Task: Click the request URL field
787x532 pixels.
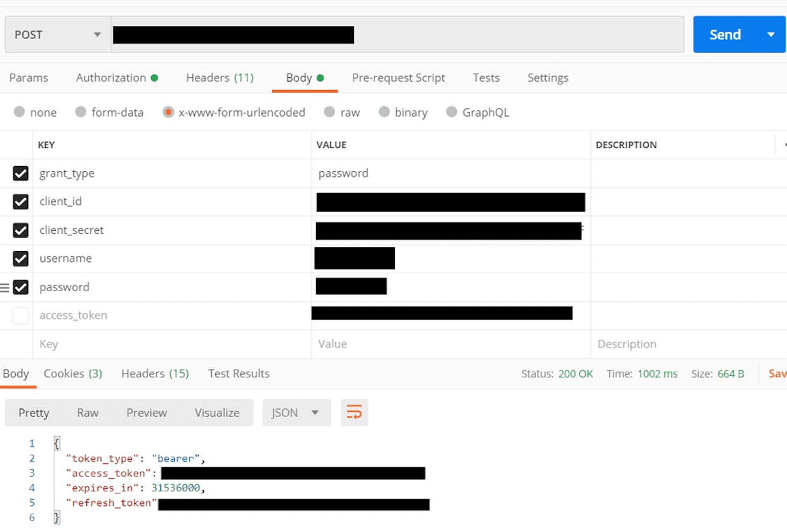Action: [397, 34]
